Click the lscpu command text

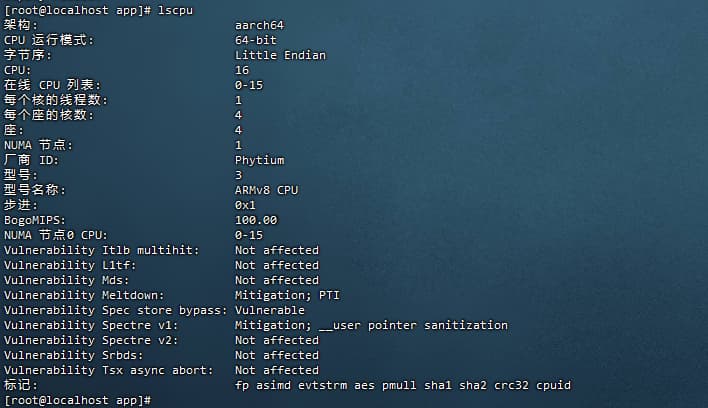click(x=176, y=9)
